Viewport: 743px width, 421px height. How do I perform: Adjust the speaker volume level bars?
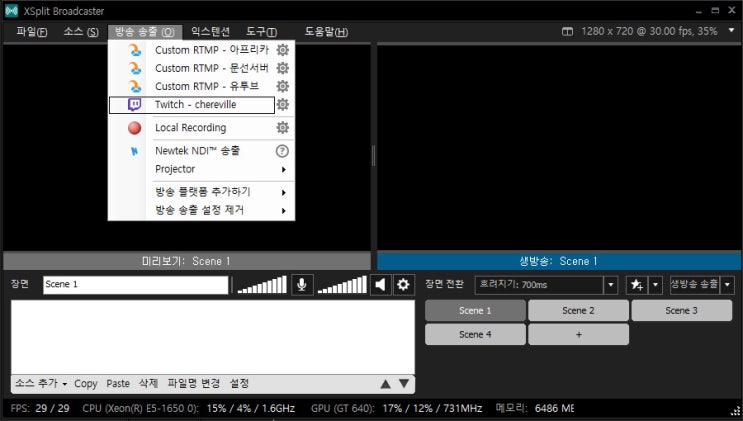point(342,284)
